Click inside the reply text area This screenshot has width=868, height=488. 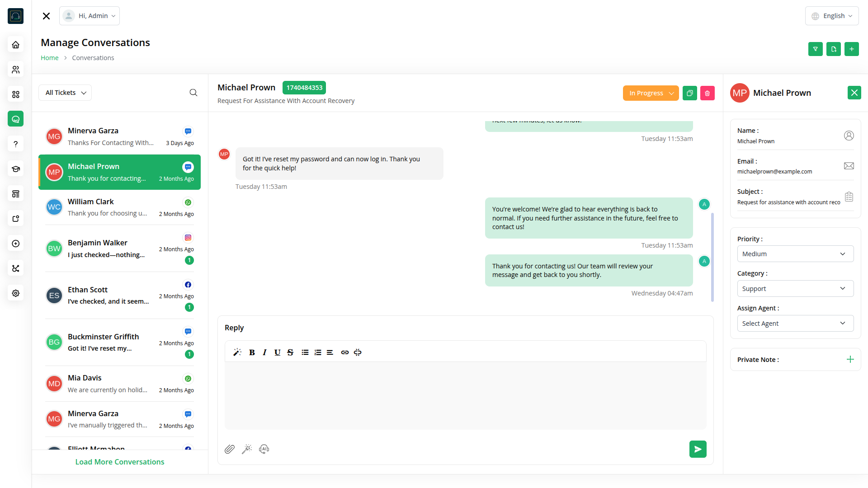(465, 395)
